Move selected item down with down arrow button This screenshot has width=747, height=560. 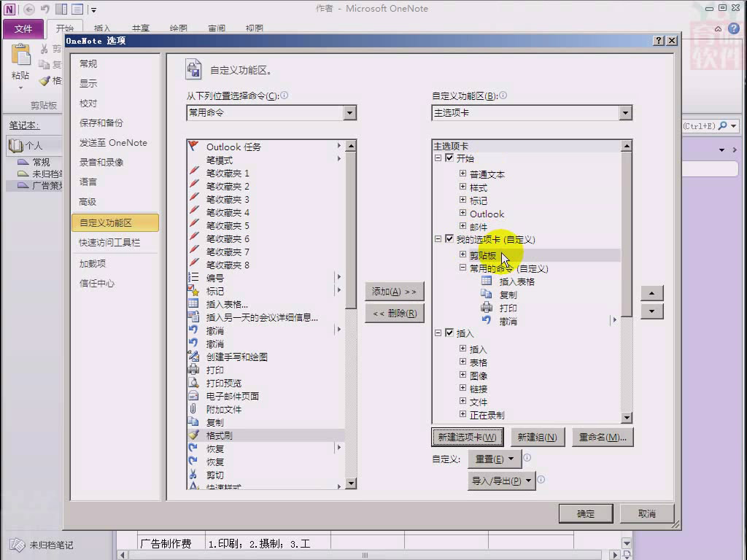(x=651, y=311)
